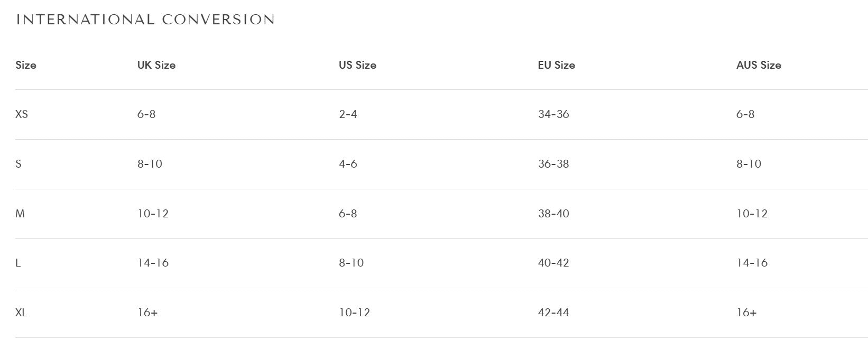Click EU size 42-44 value

(x=553, y=313)
